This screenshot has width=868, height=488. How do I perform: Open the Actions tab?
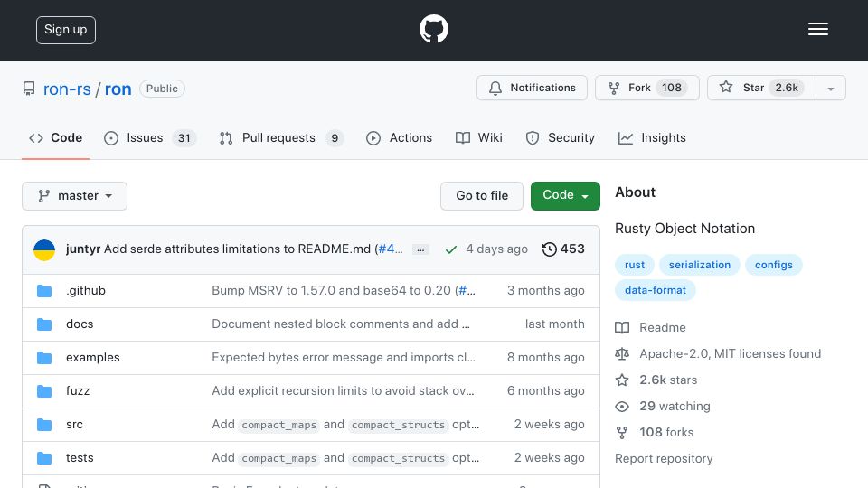[x=399, y=137]
